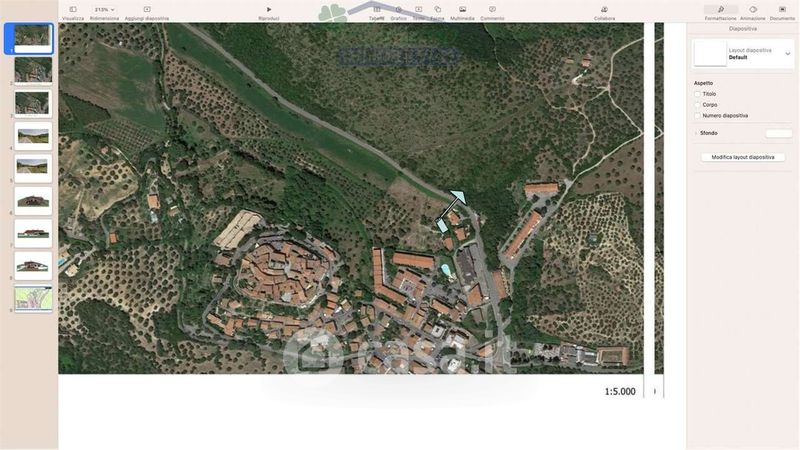Click the Collabora icon
The image size is (800, 450).
click(x=604, y=9)
